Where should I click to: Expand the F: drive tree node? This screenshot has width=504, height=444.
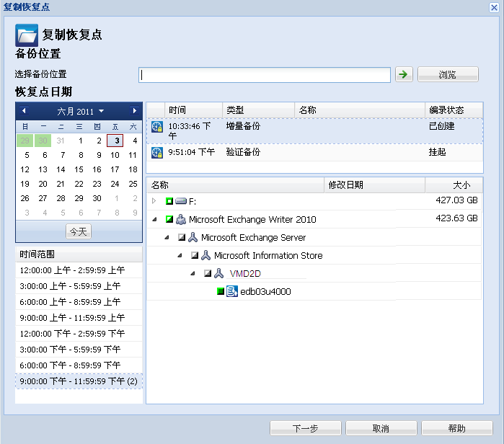(x=154, y=201)
